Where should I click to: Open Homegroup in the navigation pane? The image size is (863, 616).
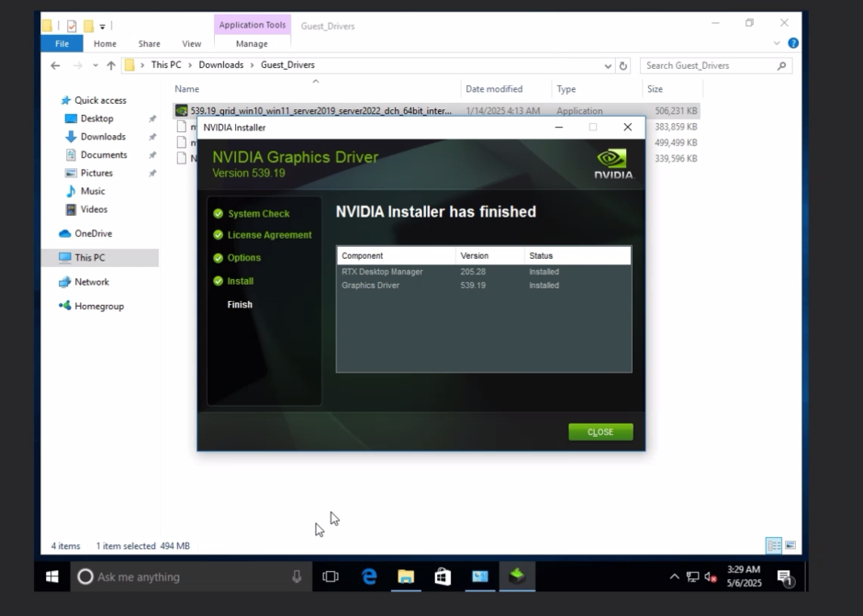point(99,306)
